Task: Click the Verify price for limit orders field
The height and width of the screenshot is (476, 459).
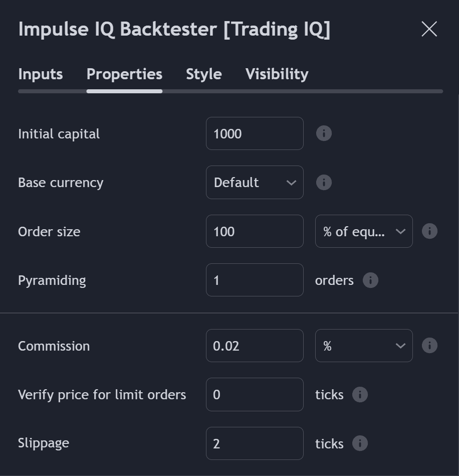Action: [255, 395]
